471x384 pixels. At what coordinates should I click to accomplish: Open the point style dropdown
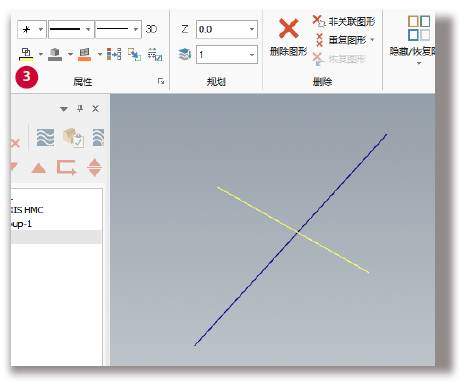(x=32, y=29)
